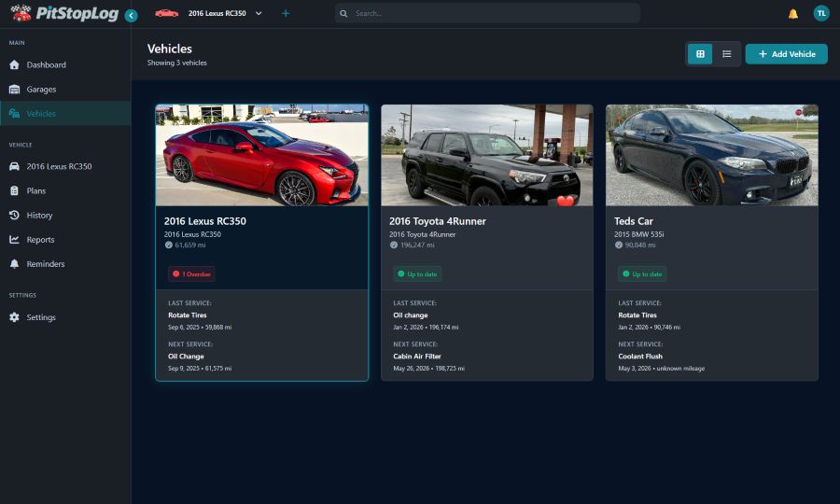Open Plans in the sidebar
Viewport: 840px width, 504px height.
click(65, 190)
